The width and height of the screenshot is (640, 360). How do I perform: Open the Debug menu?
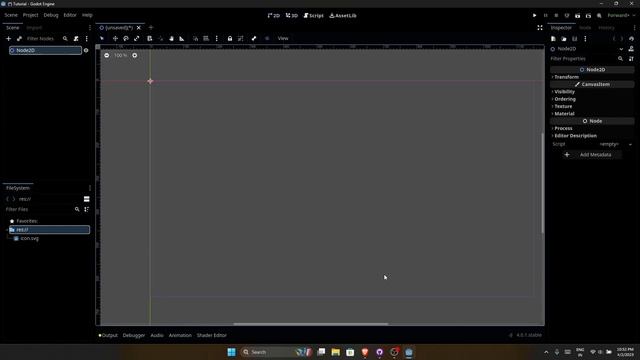[x=51, y=15]
